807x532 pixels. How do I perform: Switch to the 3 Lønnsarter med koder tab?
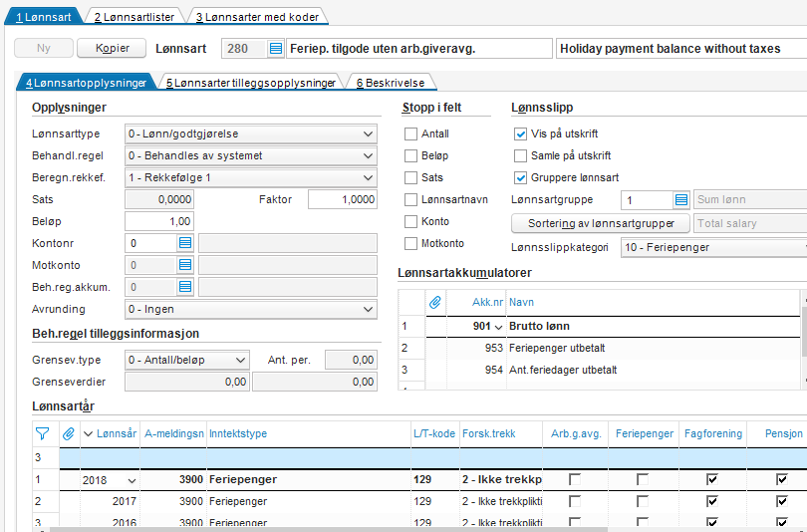(x=257, y=17)
